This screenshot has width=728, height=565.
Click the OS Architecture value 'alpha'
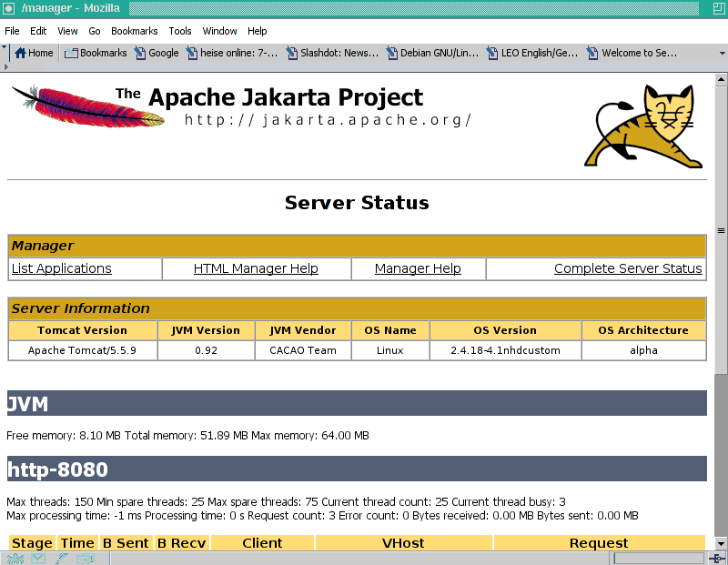(x=643, y=350)
